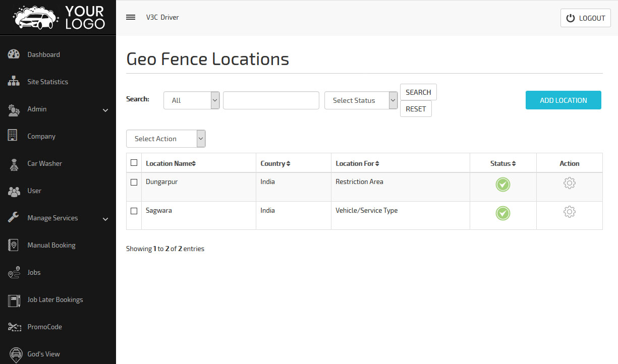Open the Select Status dropdown
This screenshot has height=364, width=618.
click(361, 100)
